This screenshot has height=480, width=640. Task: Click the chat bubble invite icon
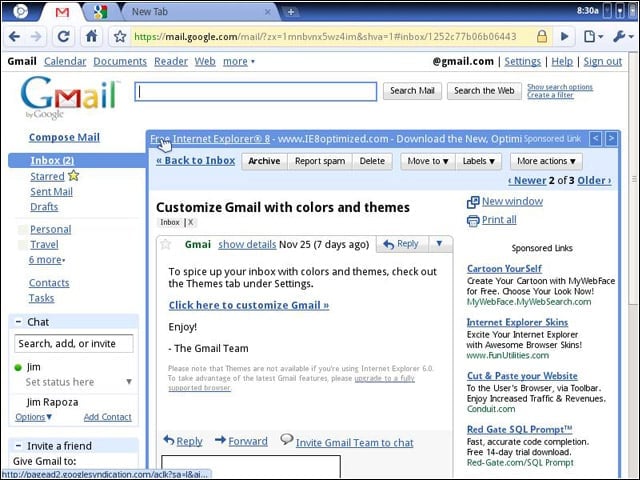(287, 439)
